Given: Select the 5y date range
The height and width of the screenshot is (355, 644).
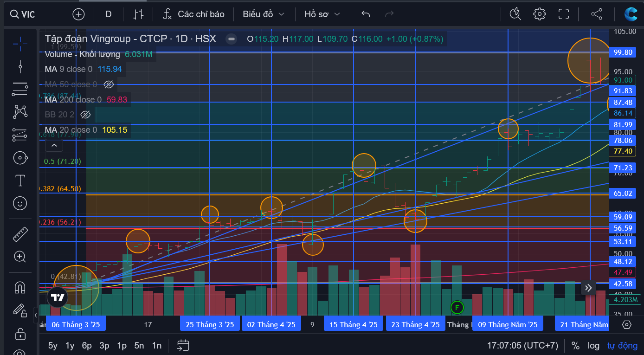Looking at the screenshot, I should 53,345.
